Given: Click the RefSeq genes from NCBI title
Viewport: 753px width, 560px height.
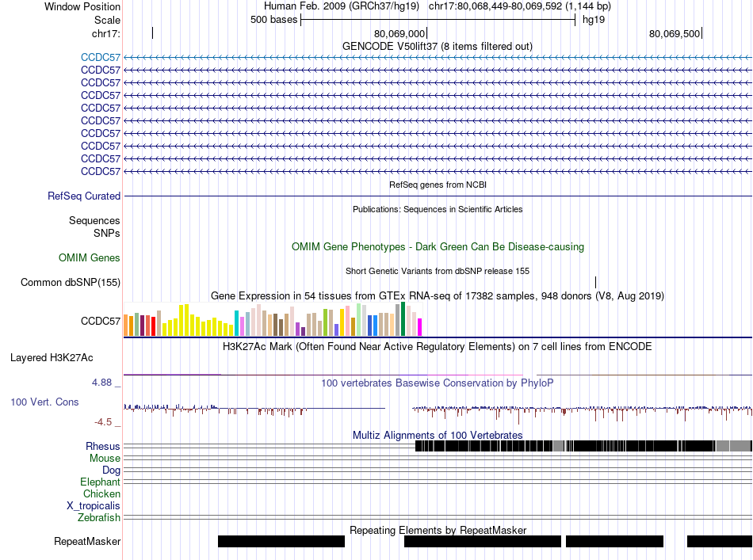Looking at the screenshot, I should [438, 185].
